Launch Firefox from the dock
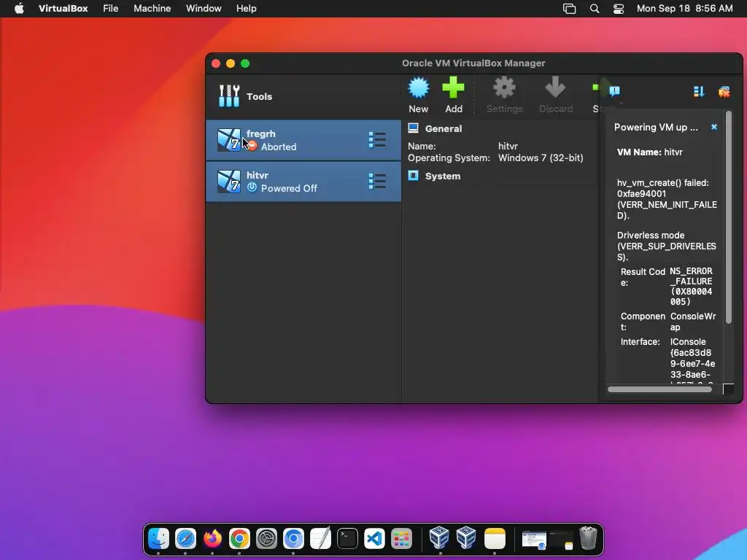Screen dimensions: 747x560 [212, 539]
